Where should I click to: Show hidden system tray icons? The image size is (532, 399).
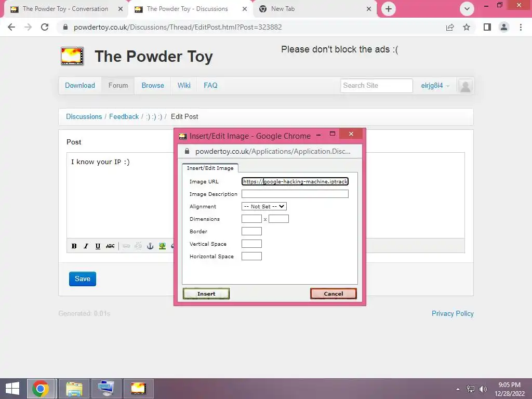point(458,389)
